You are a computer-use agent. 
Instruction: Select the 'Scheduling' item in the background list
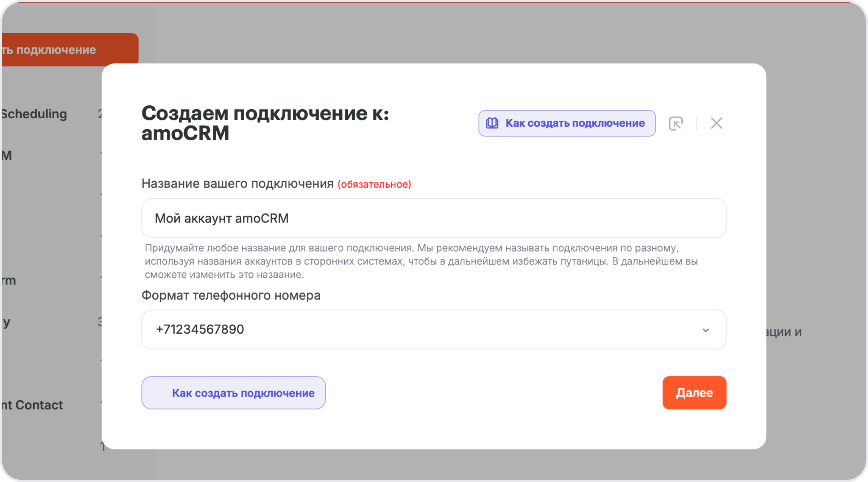click(x=35, y=114)
